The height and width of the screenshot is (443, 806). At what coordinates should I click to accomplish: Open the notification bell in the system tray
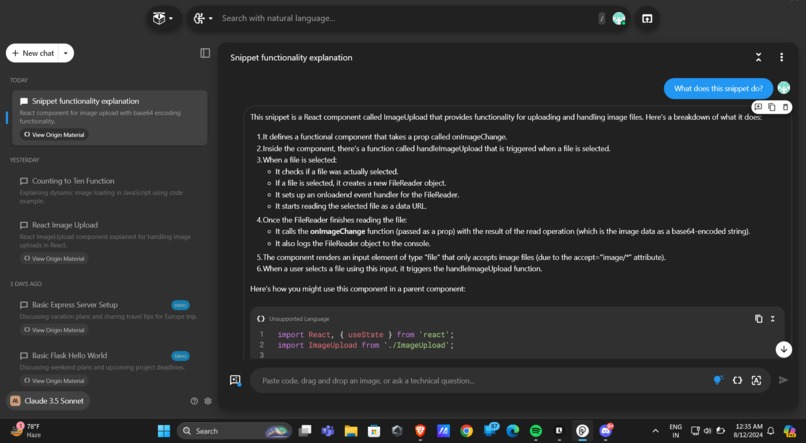771,431
